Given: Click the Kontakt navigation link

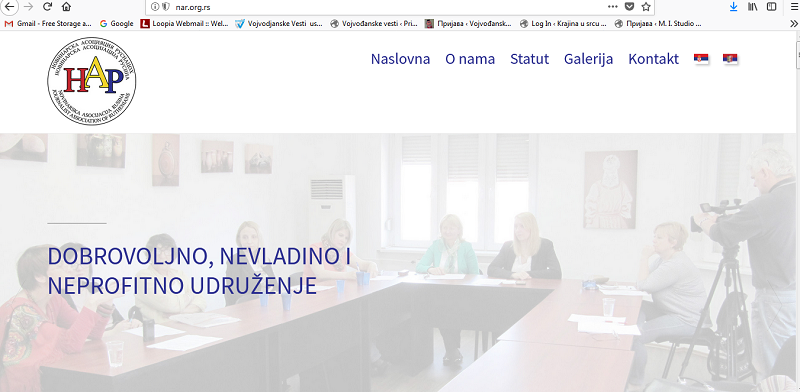Looking at the screenshot, I should pos(654,59).
